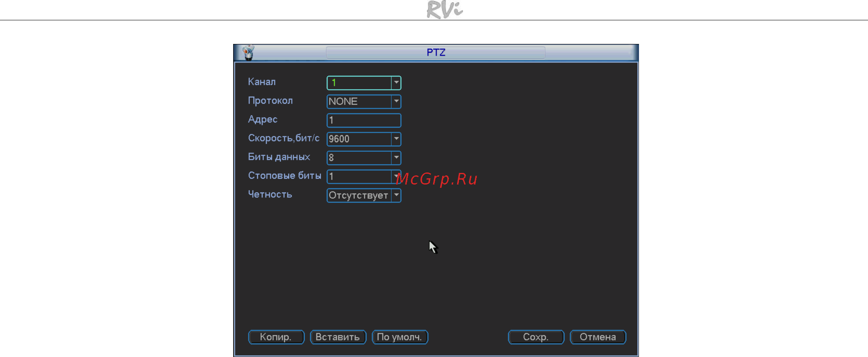Click the PTZ title bar label
This screenshot has width=868, height=357.
436,53
